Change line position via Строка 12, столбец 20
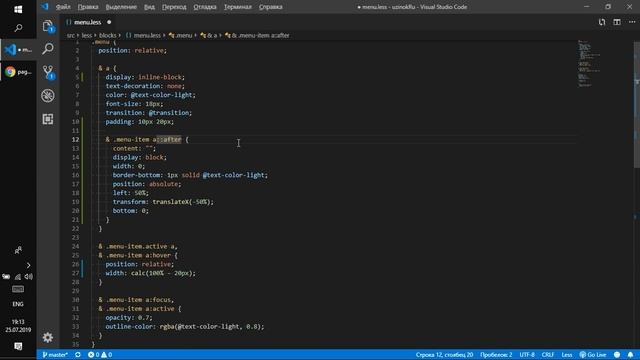 pyautogui.click(x=444, y=355)
